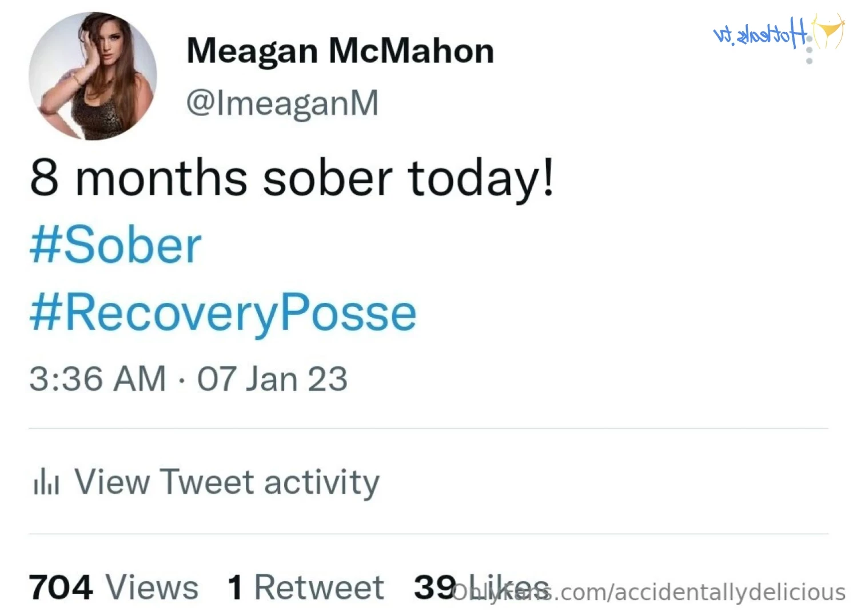Click the divider line below View Tweet activity

(428, 534)
